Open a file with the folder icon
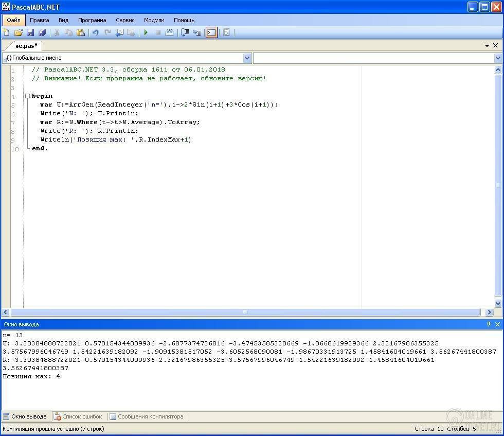 pos(19,32)
